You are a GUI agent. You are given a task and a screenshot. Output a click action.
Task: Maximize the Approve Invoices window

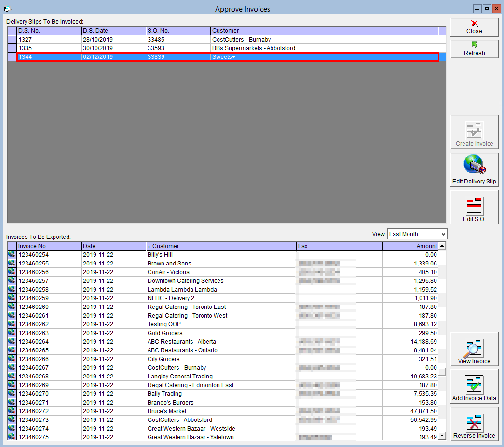(487, 9)
